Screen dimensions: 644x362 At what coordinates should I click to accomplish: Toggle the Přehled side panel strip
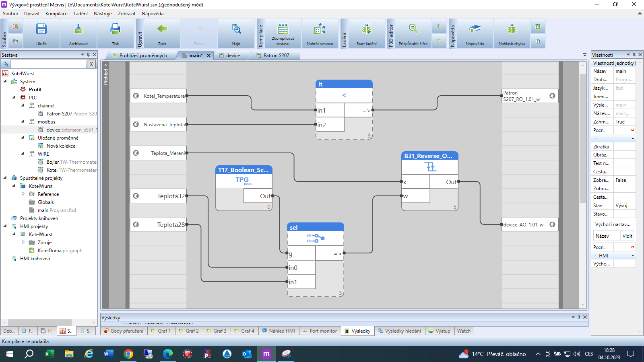pyautogui.click(x=106, y=74)
